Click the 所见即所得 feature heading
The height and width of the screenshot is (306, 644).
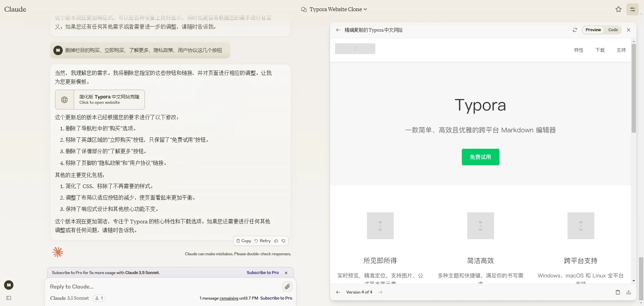pos(380,261)
